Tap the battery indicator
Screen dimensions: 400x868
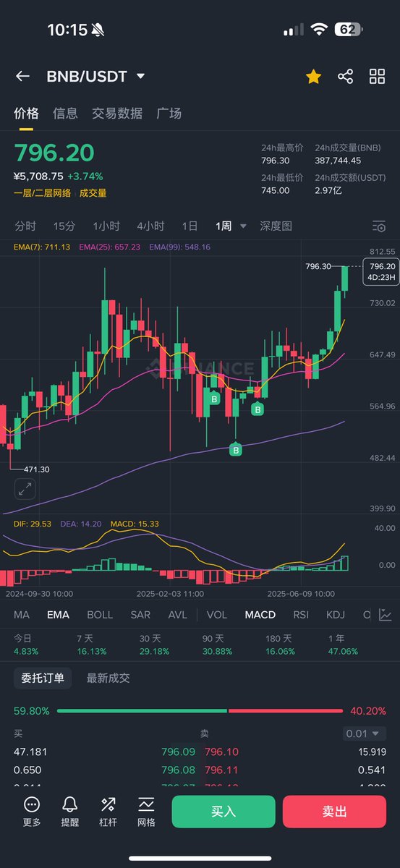point(348,30)
